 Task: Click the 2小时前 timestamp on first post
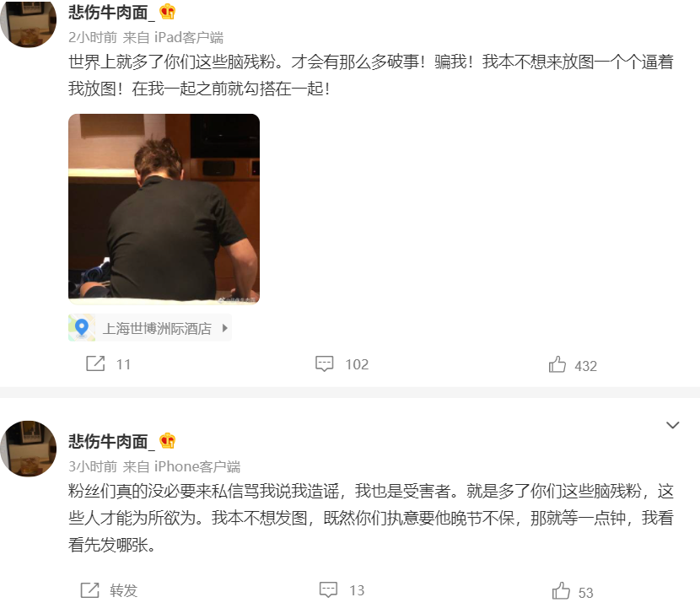pyautogui.click(x=93, y=37)
